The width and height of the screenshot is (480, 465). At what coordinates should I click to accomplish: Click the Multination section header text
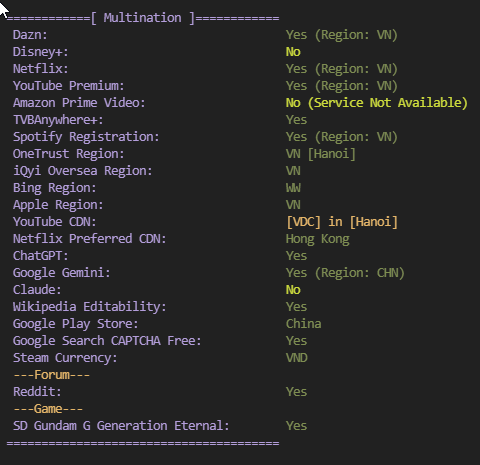point(143,18)
